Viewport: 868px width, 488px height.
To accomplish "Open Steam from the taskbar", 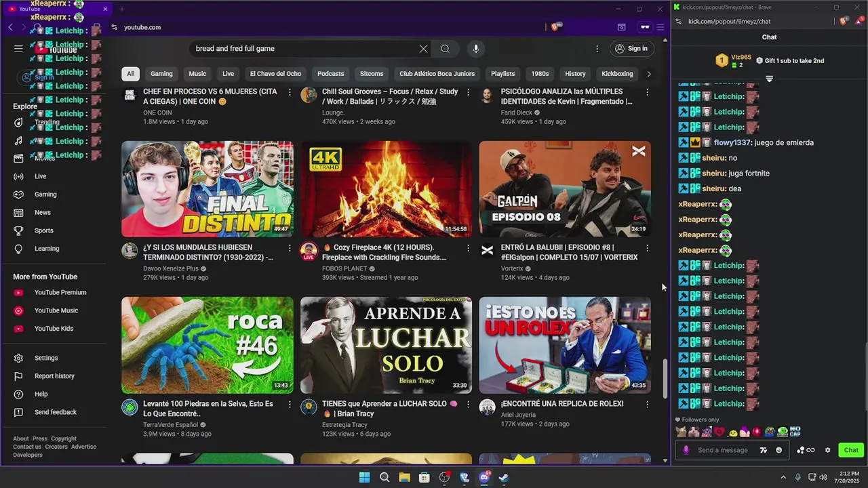I will click(x=504, y=477).
